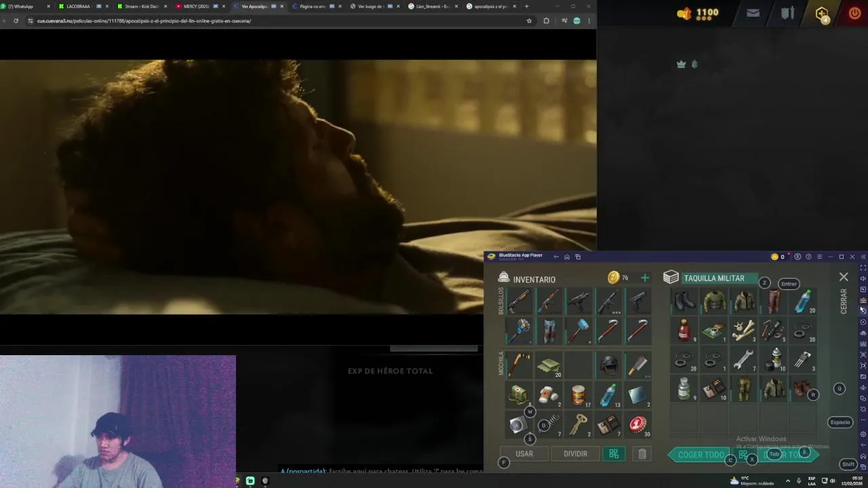This screenshot has width=868, height=488.
Task: Click the trash delete icon in inventory
Action: [642, 454]
